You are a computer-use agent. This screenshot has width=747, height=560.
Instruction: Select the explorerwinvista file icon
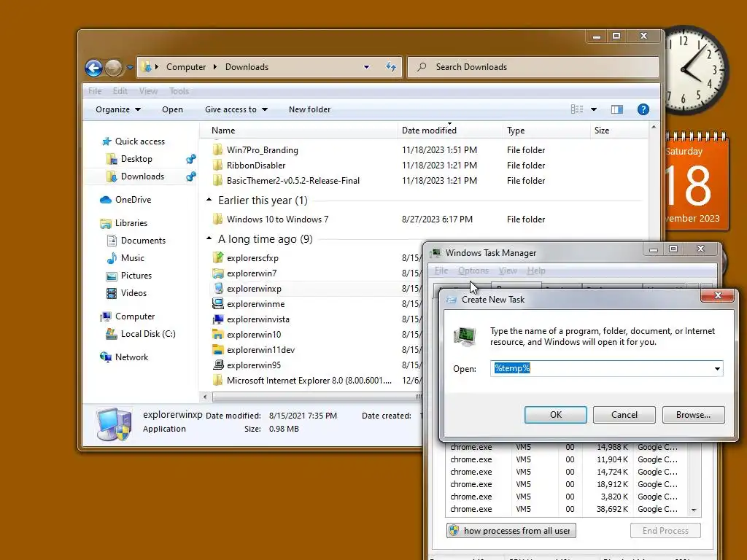[217, 319]
